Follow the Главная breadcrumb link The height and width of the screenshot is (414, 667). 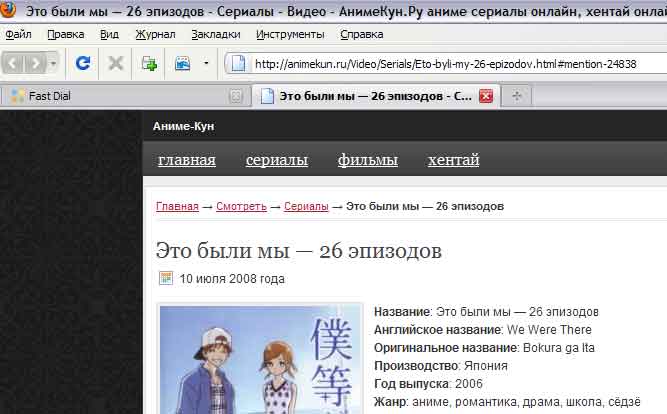[177, 206]
